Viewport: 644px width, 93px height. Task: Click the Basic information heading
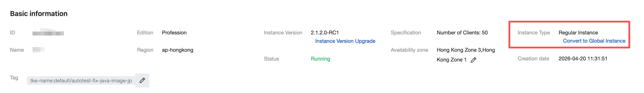39,13
